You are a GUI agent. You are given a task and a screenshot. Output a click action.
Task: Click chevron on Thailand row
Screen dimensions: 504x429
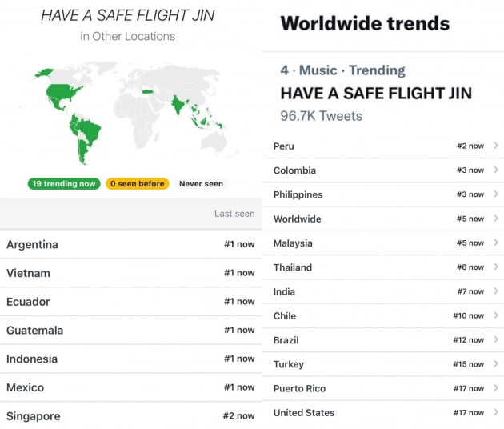(x=496, y=267)
